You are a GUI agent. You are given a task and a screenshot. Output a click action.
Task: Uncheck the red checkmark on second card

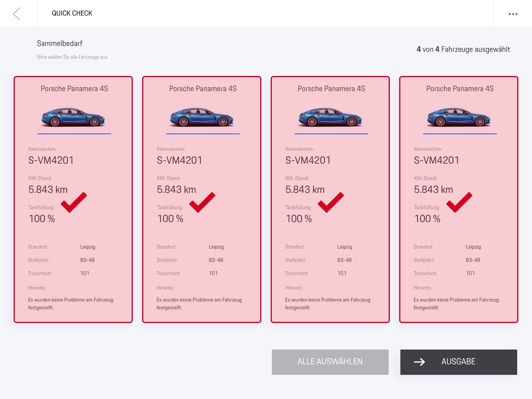tap(202, 202)
